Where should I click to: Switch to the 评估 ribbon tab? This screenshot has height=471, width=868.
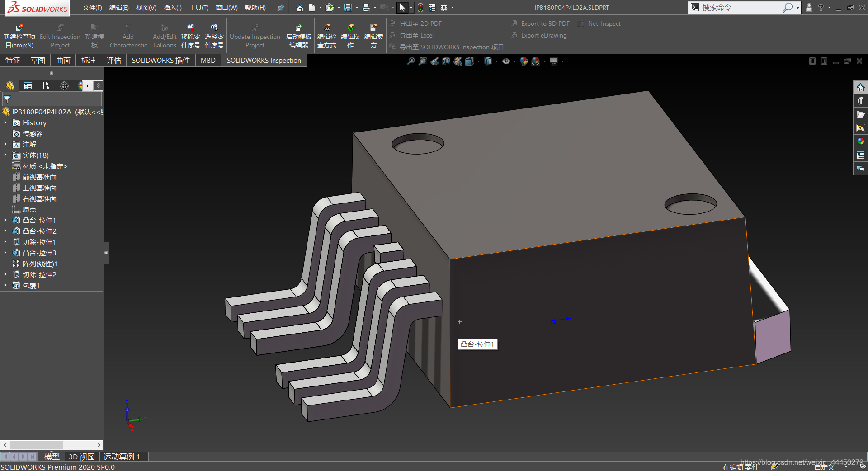tap(114, 60)
